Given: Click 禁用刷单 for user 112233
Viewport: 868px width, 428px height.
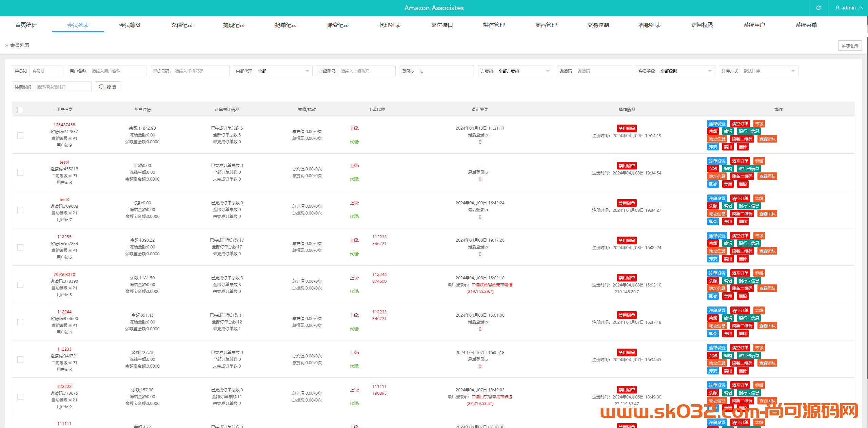Looking at the screenshot, I should tap(627, 352).
